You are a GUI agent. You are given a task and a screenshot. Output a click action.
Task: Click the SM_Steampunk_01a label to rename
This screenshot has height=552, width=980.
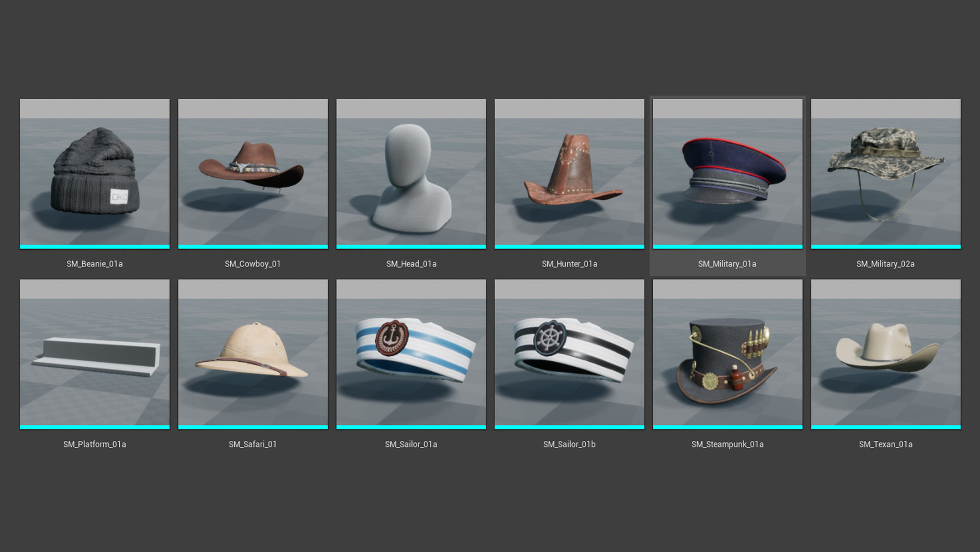(x=727, y=444)
